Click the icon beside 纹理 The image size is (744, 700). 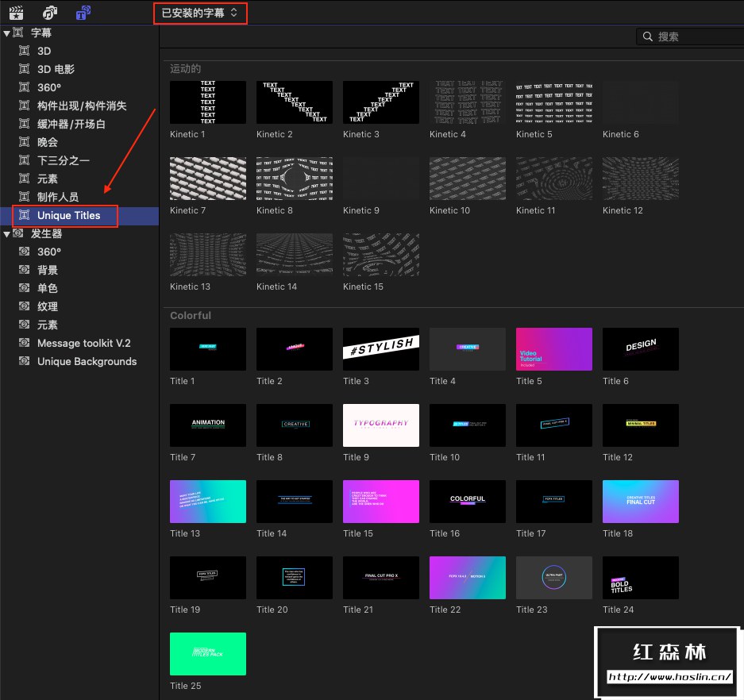(x=24, y=306)
